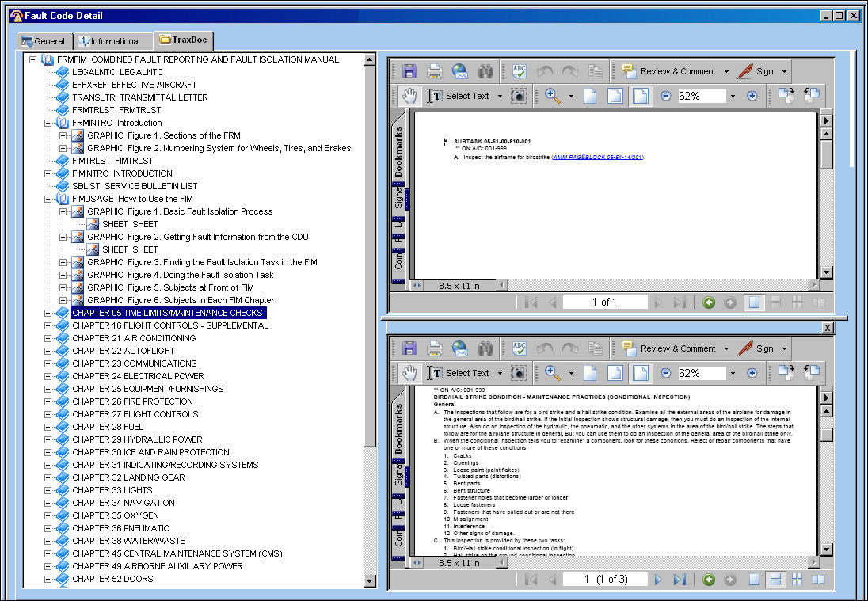Select CHAPTER 29 HYDRAULIC POWER in the tree
Viewport: 868px width, 601px height.
point(137,440)
